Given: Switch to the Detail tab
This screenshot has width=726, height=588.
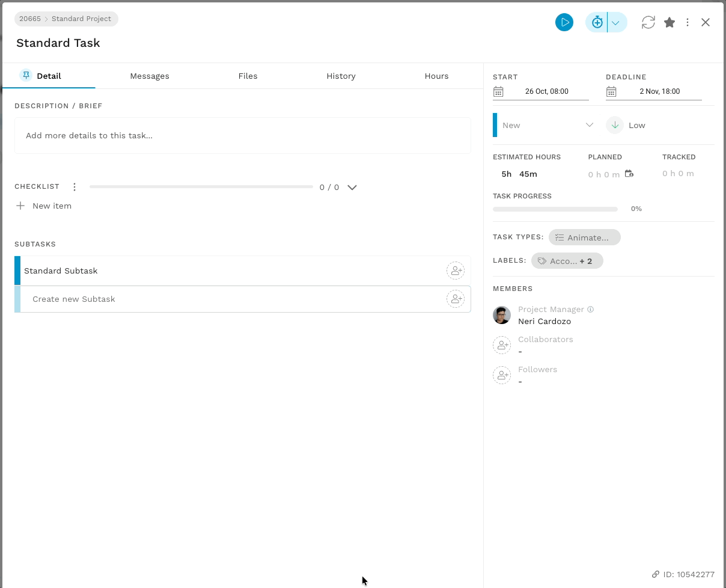Looking at the screenshot, I should (49, 76).
